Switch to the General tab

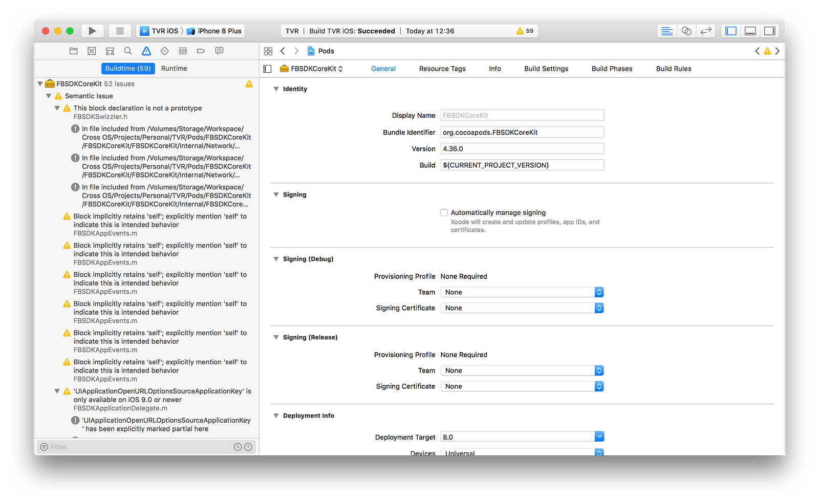383,69
